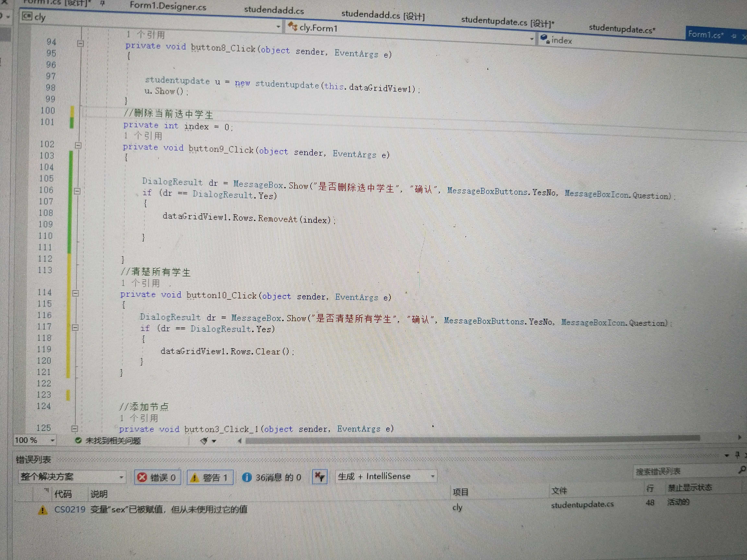Screen dimensions: 747x560
Task: Click the editor horizontal scrollbar thumb
Action: coord(473,439)
